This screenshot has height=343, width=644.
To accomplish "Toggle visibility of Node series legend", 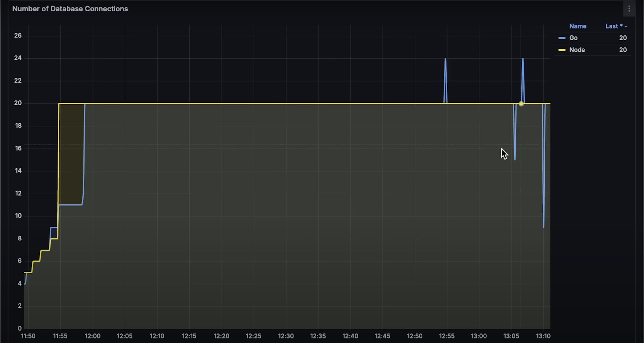I will 577,50.
